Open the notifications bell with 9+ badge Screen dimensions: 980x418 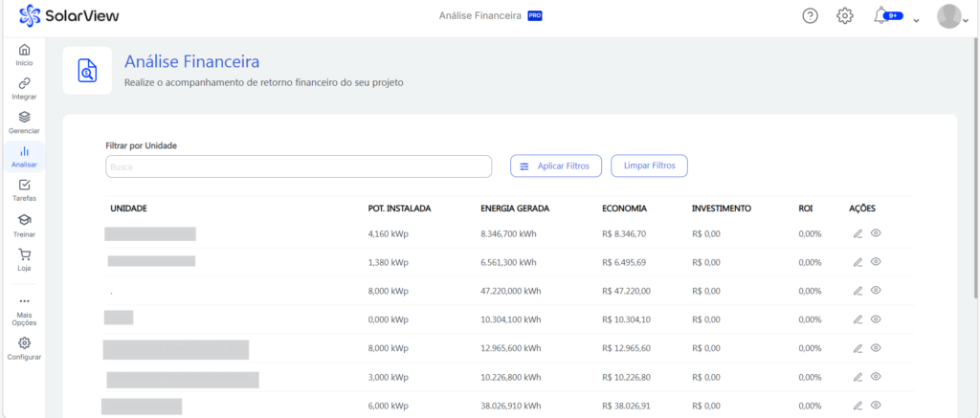[x=881, y=16]
